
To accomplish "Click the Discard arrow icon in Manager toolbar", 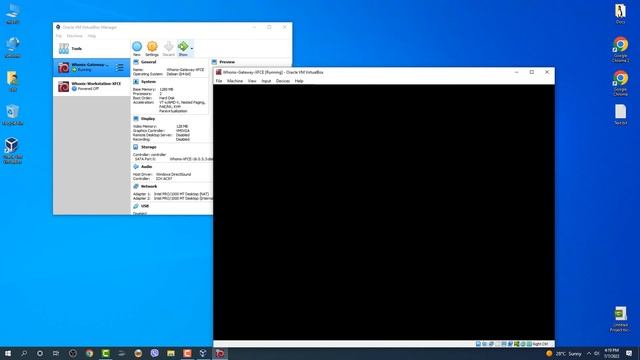I will pyautogui.click(x=168, y=47).
